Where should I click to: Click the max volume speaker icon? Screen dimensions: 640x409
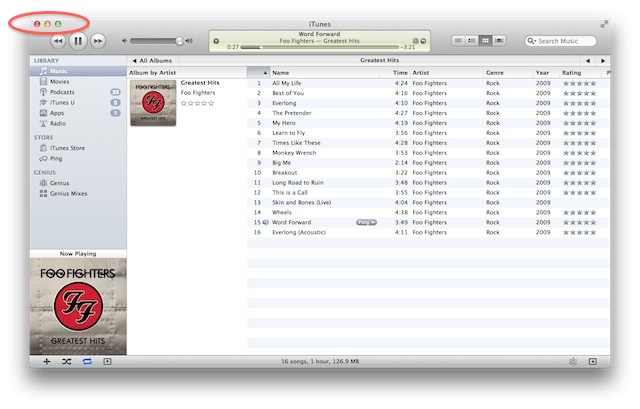[189, 41]
